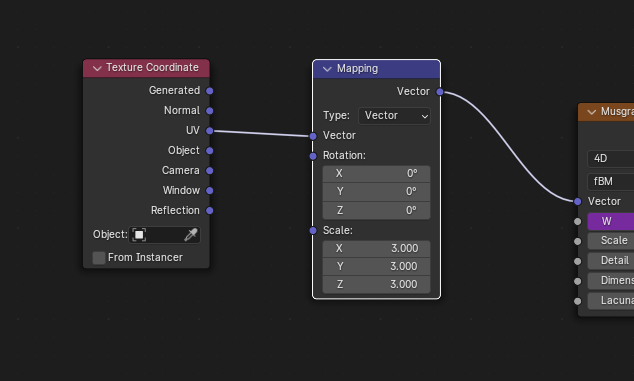
Task: Click the UV output socket
Action: click(209, 131)
